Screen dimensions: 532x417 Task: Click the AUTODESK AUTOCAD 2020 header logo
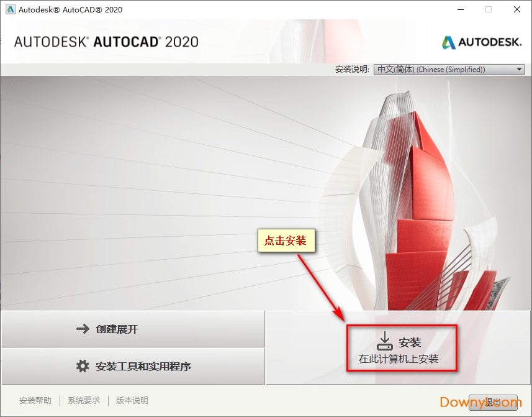click(106, 42)
